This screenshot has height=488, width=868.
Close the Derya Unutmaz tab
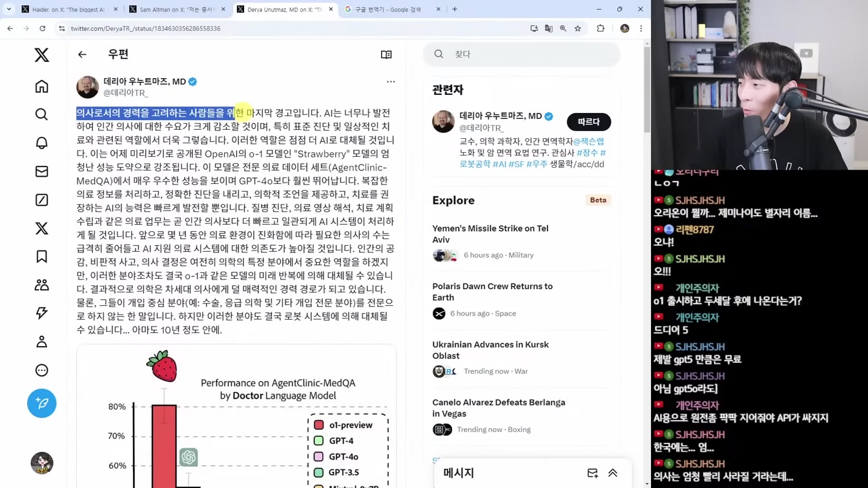click(x=331, y=10)
